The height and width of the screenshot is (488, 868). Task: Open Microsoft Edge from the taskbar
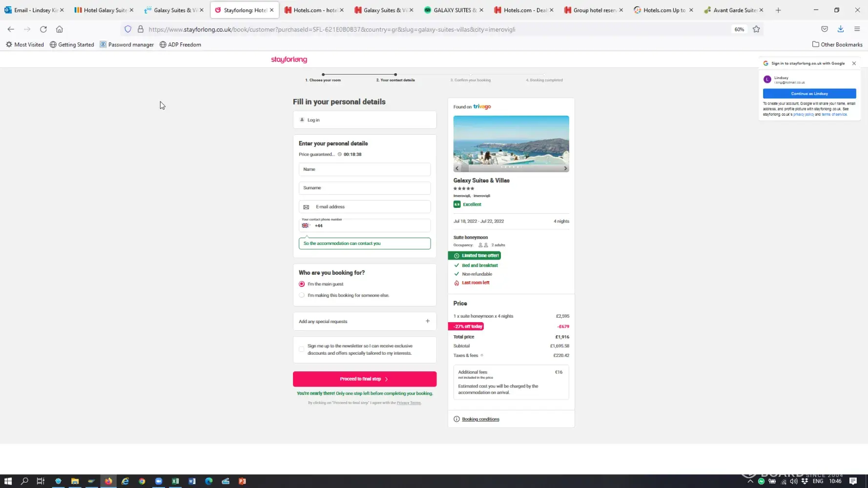point(209,481)
